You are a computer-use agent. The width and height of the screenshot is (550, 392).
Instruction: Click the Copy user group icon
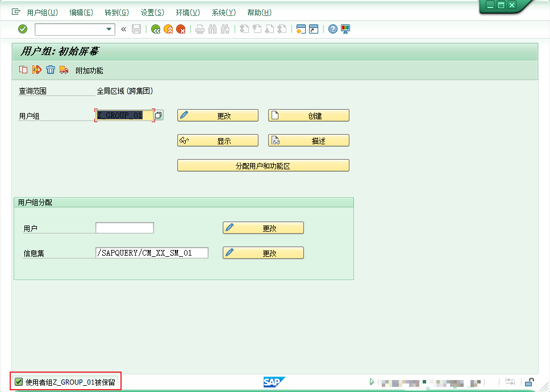(x=23, y=70)
